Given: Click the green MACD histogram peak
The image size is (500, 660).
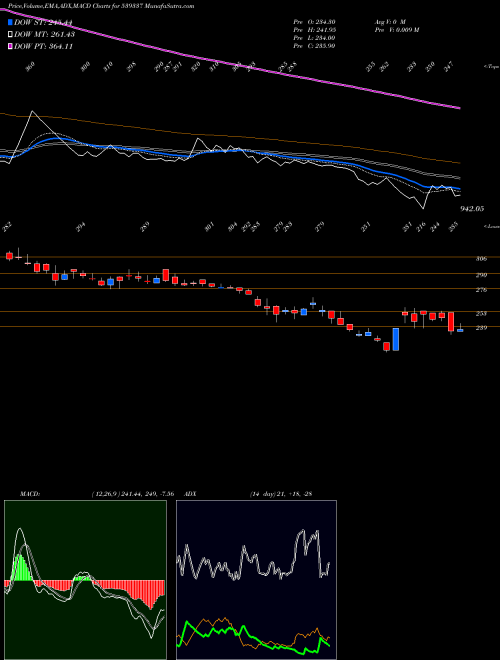Looking at the screenshot, I should 19,567.
